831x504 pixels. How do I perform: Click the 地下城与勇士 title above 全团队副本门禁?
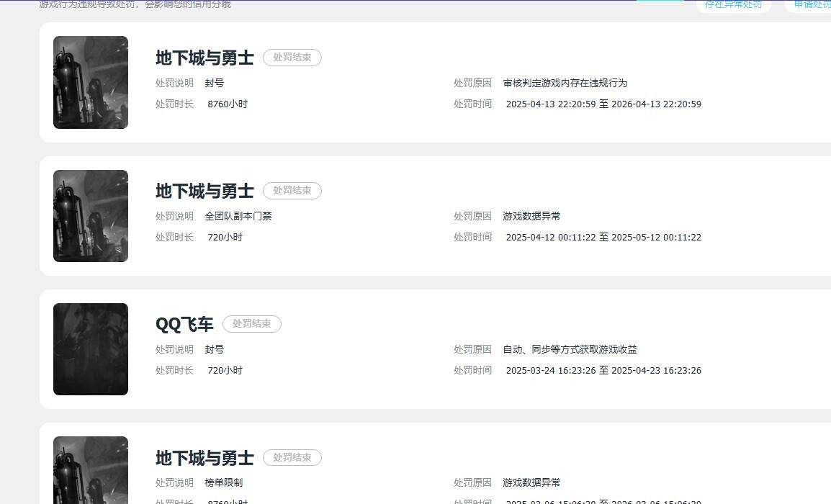point(205,191)
